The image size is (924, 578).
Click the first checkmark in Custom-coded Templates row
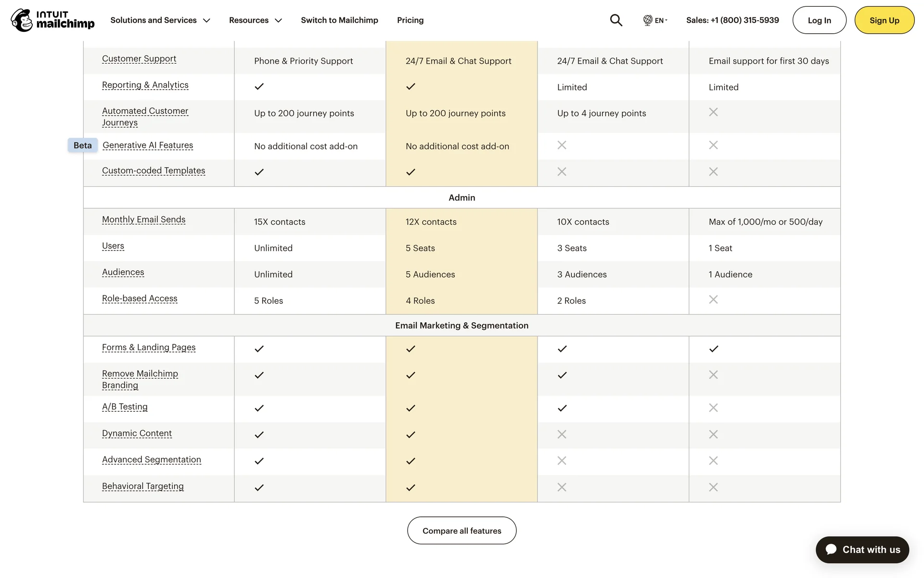[259, 172]
